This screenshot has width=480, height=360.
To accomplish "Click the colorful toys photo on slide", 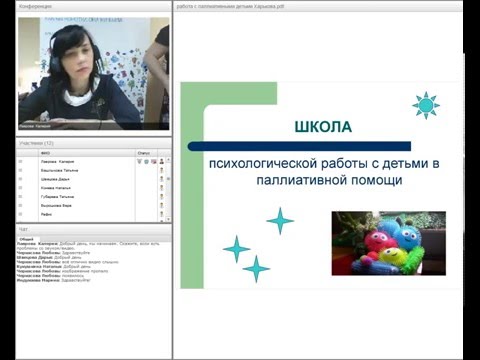I will tap(389, 243).
